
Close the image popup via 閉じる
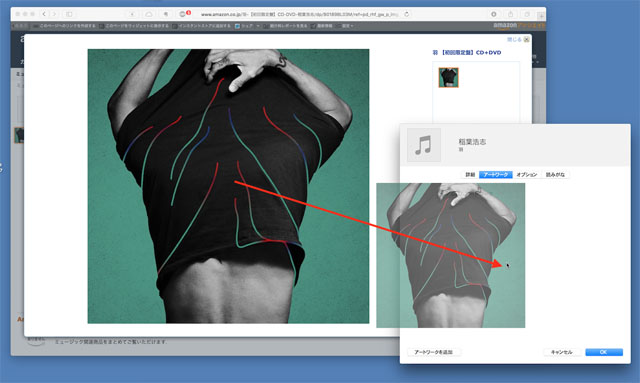click(518, 40)
